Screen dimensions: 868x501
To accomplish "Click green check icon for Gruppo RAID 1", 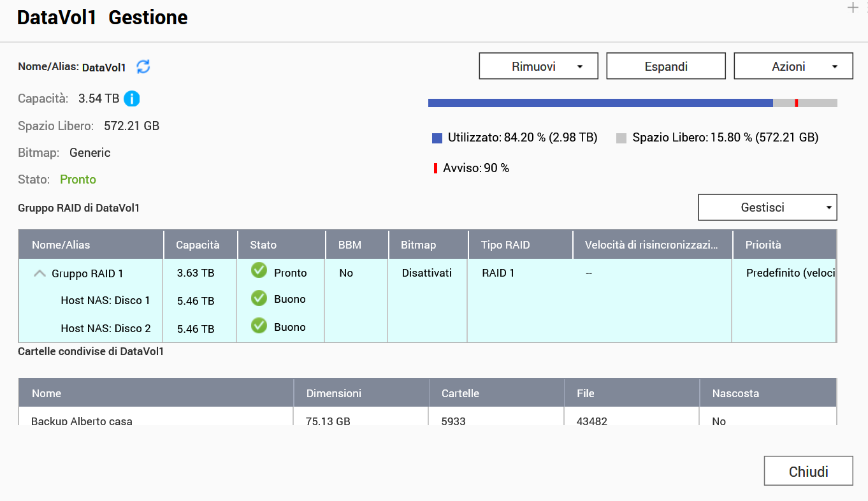I will [259, 271].
